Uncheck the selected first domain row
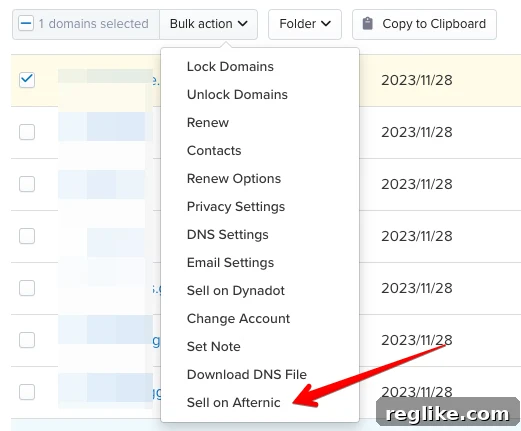Screen dimensions: 521x431 point(27,80)
